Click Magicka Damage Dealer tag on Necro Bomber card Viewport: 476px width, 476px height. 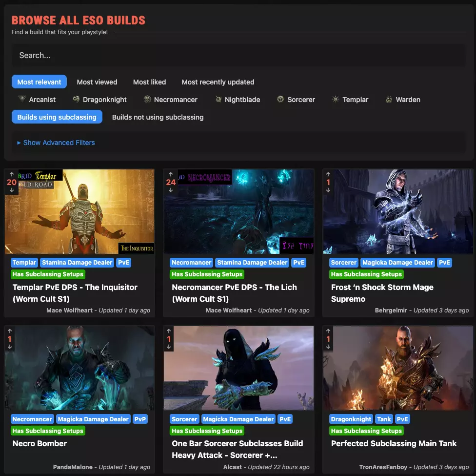coord(93,419)
